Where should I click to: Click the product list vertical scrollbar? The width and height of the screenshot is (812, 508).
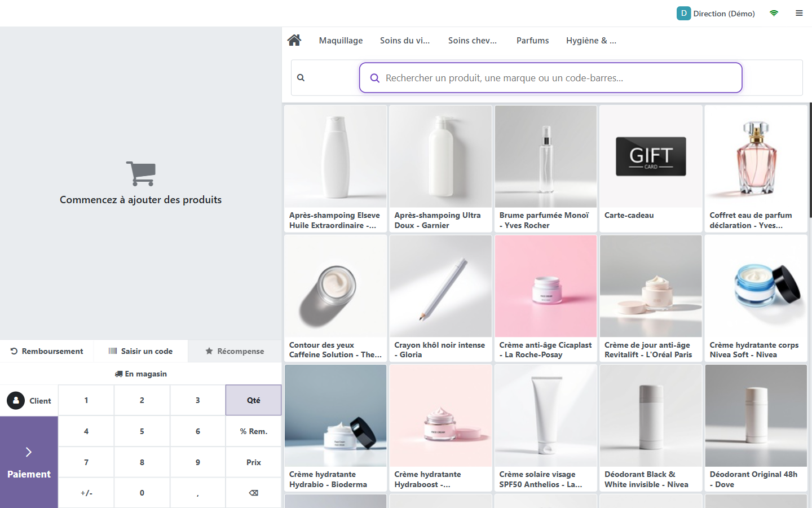click(810, 160)
